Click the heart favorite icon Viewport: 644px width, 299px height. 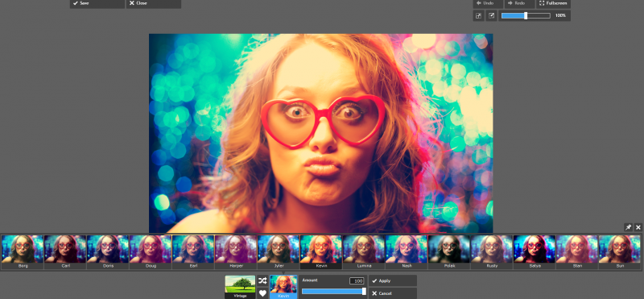(262, 293)
